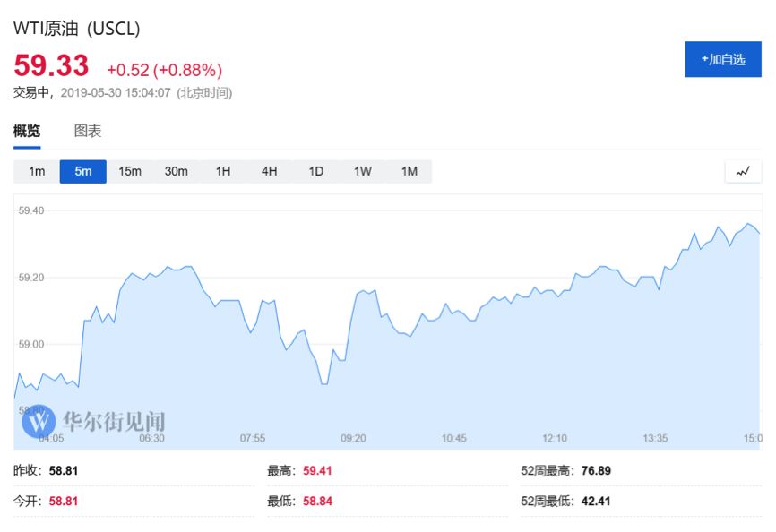The image size is (776, 532).
Task: Select the 1H interval
Action: [x=223, y=171]
